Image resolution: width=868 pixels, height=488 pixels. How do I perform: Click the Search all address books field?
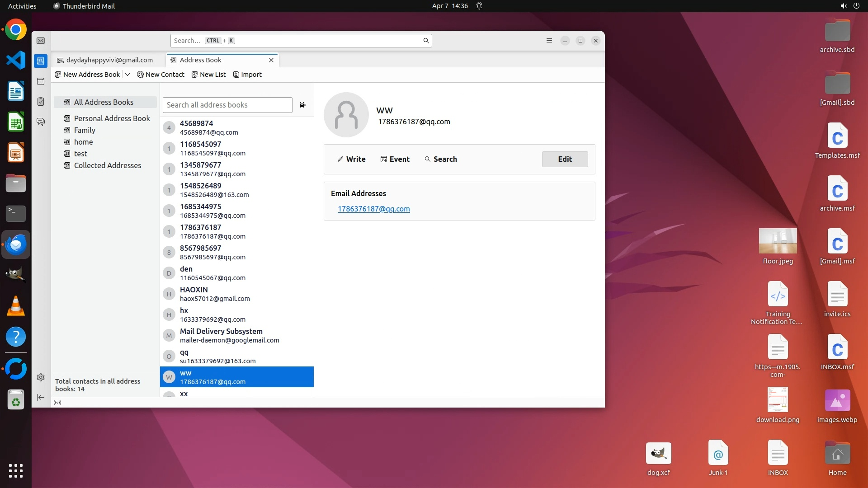click(x=227, y=105)
